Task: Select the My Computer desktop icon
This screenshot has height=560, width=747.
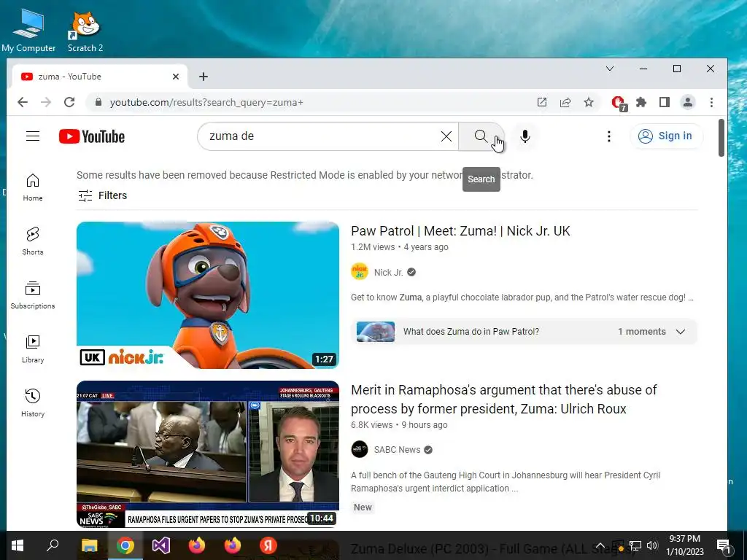Action: [x=28, y=31]
